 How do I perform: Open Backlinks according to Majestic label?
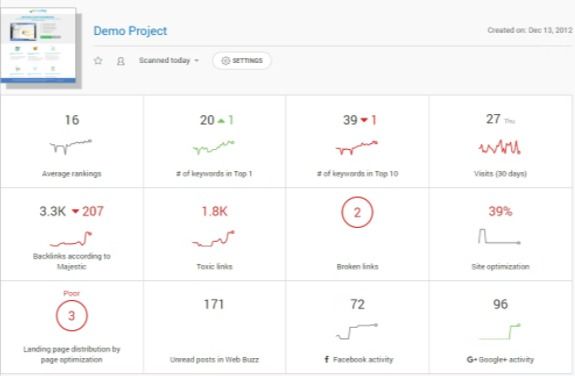point(72,261)
